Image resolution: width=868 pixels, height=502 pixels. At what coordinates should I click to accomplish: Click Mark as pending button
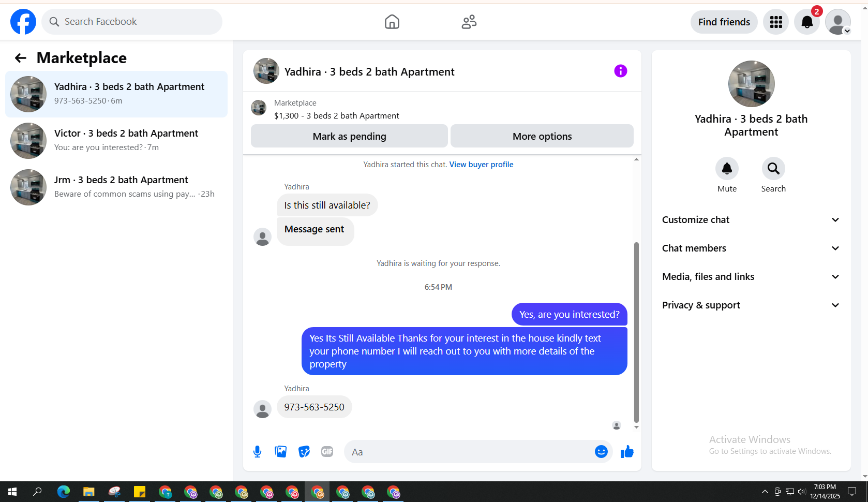349,136
